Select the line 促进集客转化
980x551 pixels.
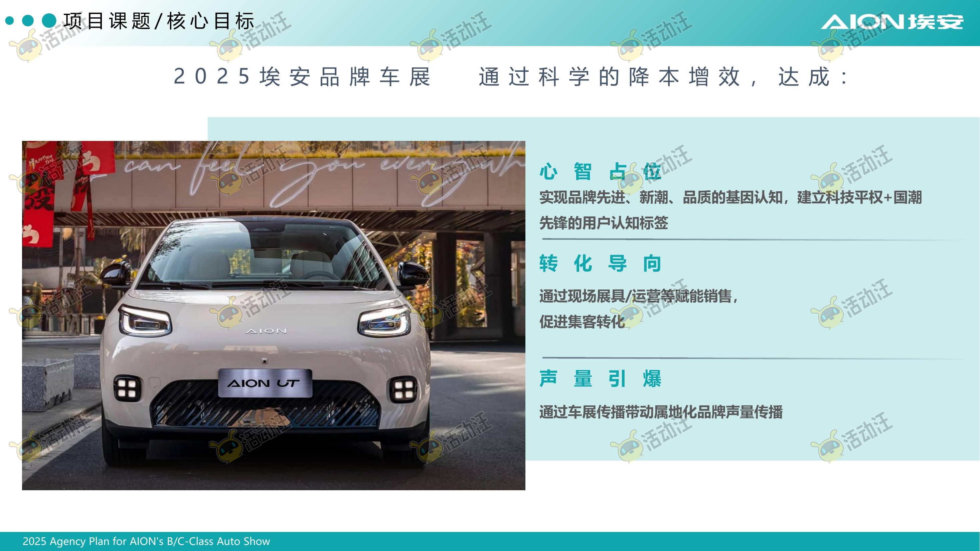coord(582,322)
